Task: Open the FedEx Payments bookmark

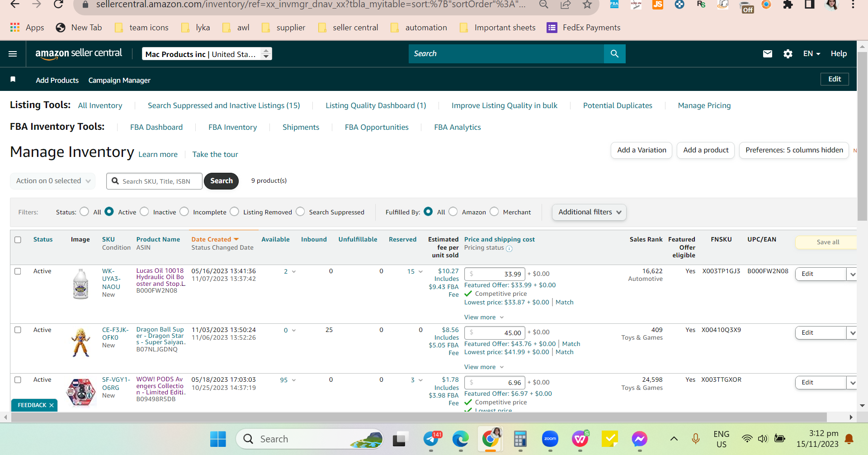Action: 584,28
